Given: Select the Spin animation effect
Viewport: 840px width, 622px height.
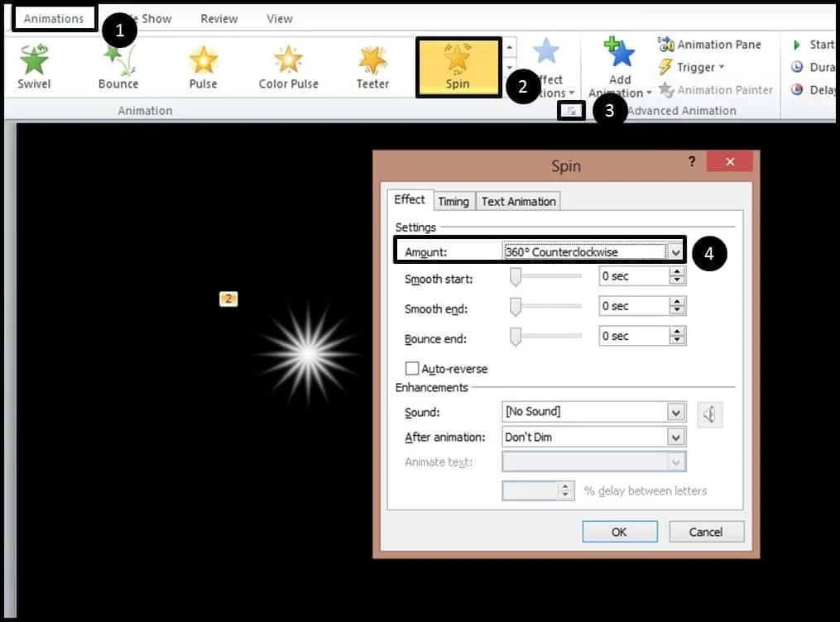Looking at the screenshot, I should click(458, 67).
